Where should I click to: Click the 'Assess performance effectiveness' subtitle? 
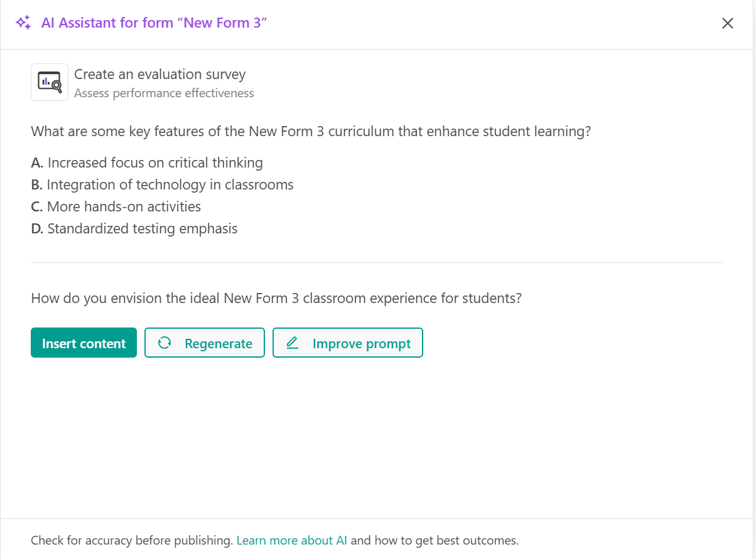point(164,93)
